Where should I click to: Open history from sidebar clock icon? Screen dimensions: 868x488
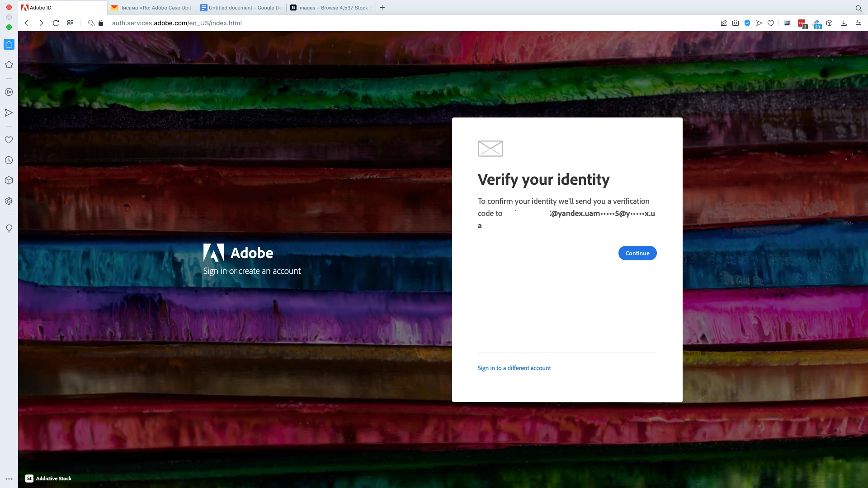[9, 160]
